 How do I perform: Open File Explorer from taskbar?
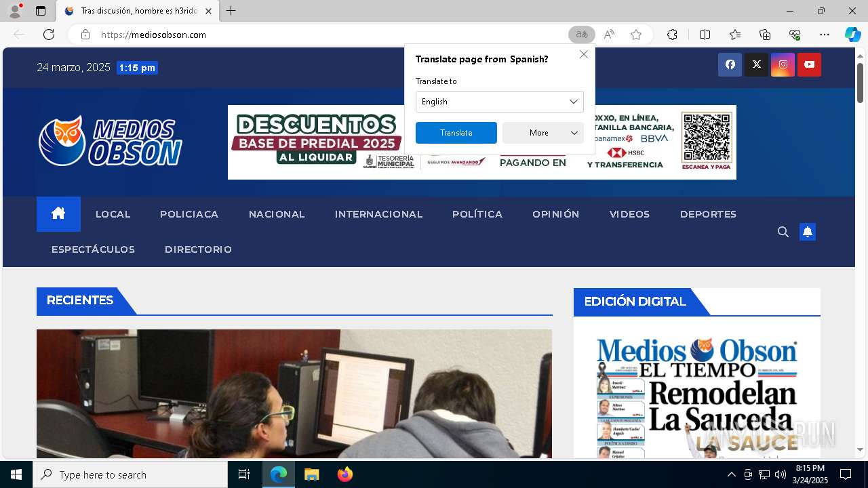tap(311, 474)
